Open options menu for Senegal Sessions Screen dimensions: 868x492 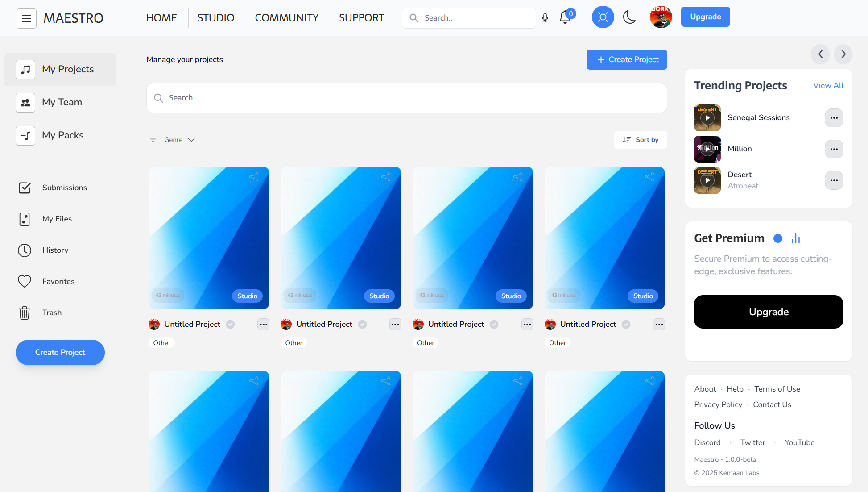834,118
